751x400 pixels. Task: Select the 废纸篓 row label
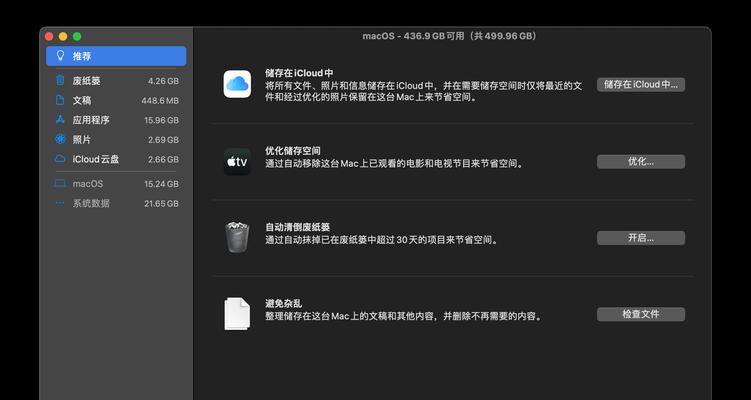[x=86, y=81]
